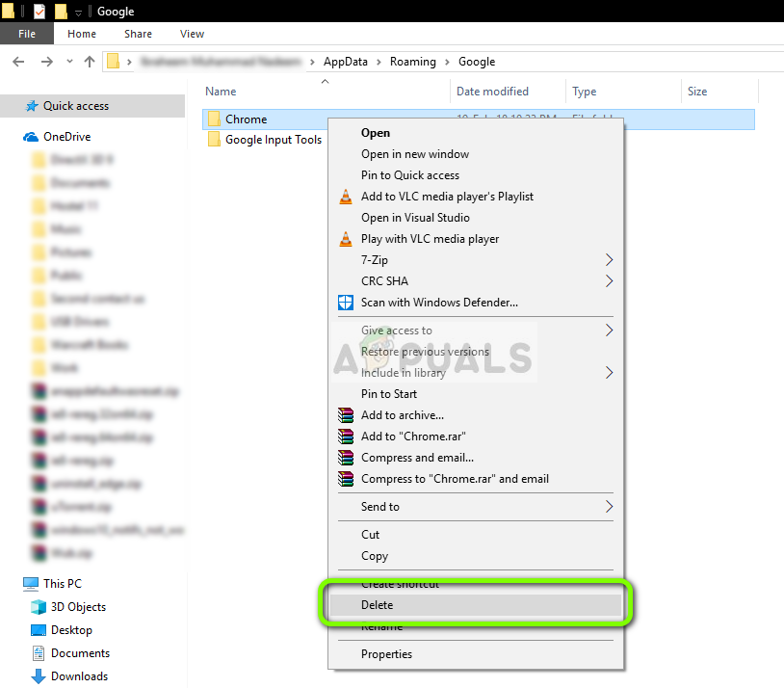Expand the 7-Zip submenu arrow

point(609,260)
